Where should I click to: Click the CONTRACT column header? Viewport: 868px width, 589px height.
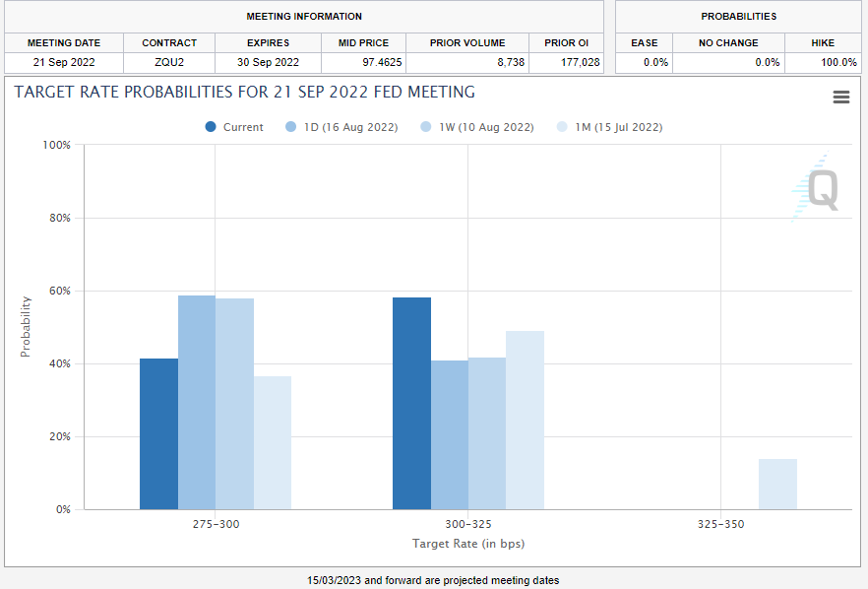pyautogui.click(x=169, y=42)
